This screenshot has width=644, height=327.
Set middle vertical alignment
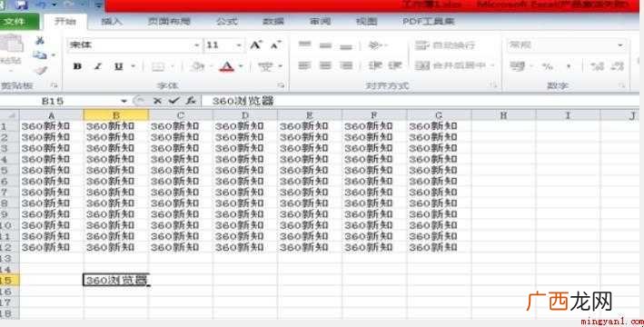click(325, 45)
